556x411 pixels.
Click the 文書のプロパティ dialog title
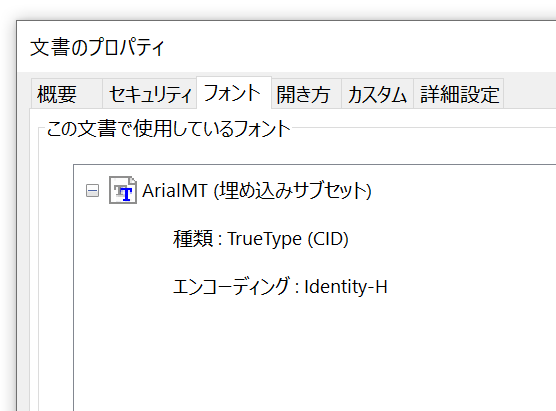pos(98,47)
